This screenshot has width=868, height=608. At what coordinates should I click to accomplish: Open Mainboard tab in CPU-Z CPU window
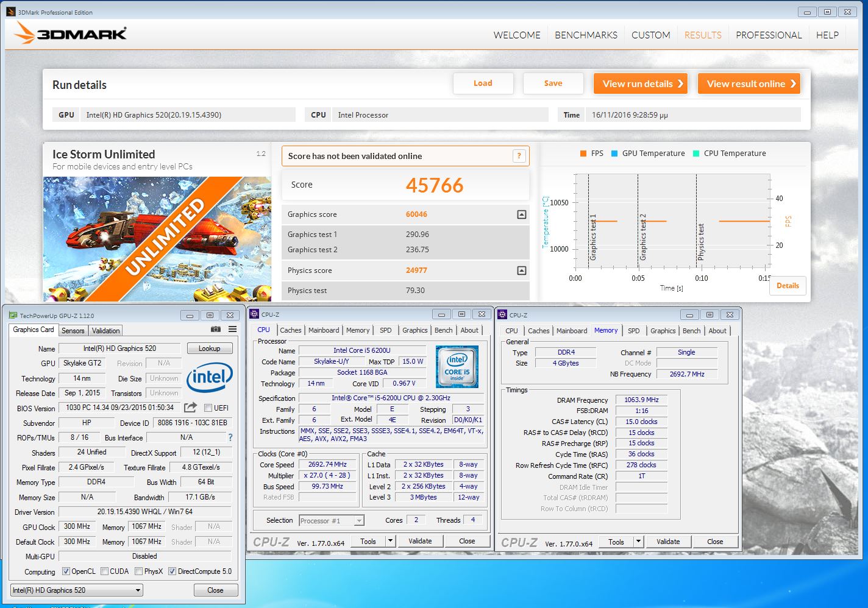(x=324, y=330)
